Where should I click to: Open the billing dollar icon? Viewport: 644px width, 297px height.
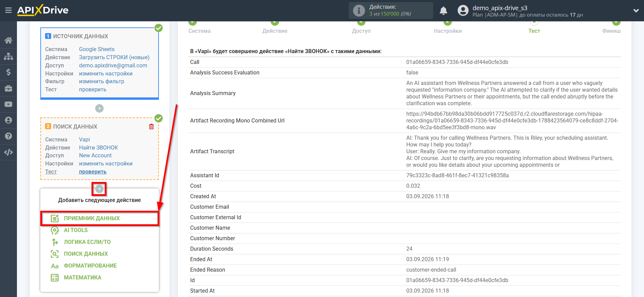8,72
